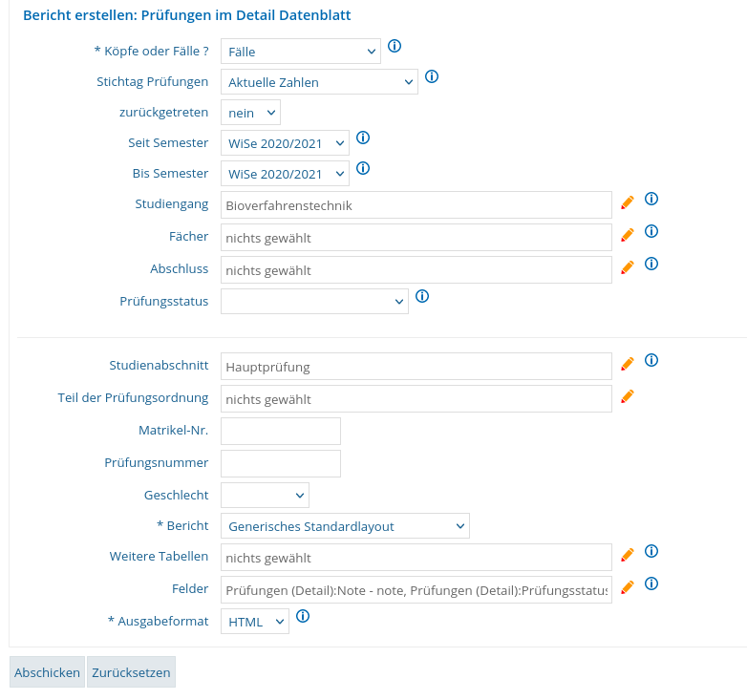Screen dimensions: 747x700
Task: Click Teil der Prüfungsordnung field
Action: pos(416,399)
